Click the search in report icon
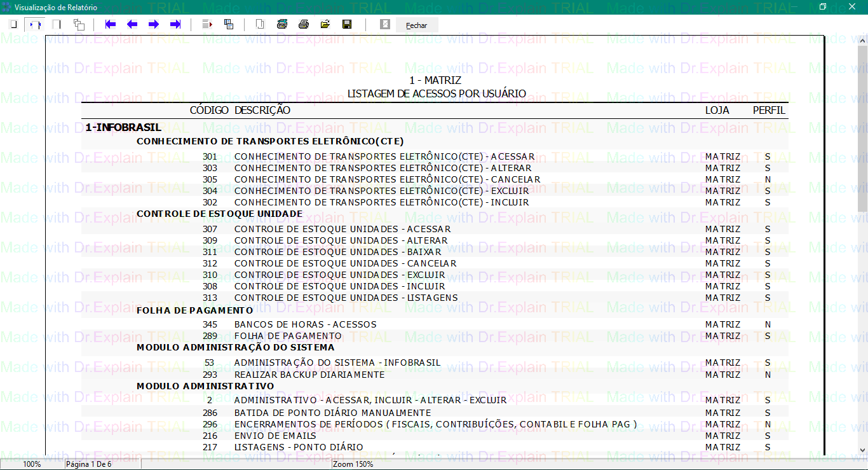 click(x=229, y=25)
